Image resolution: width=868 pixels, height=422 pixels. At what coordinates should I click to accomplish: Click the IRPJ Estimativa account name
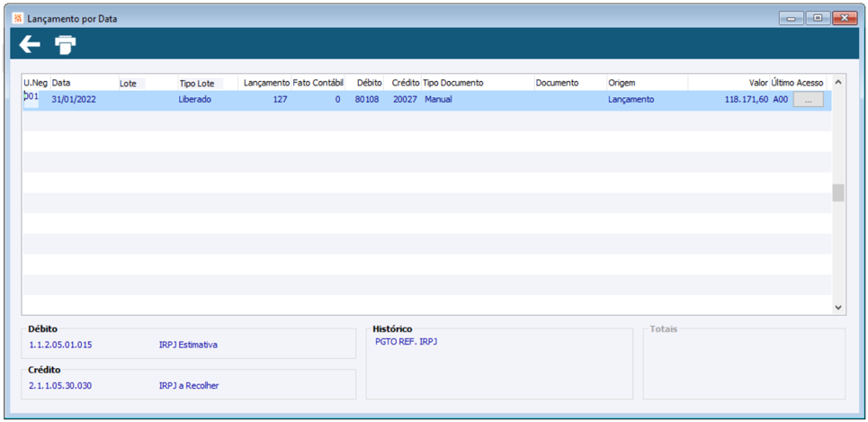pos(188,345)
